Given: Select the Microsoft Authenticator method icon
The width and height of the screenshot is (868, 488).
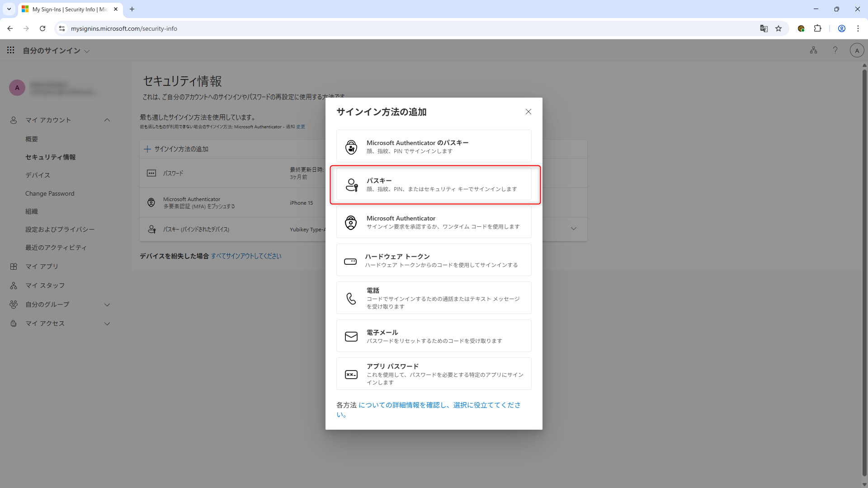Looking at the screenshot, I should [x=351, y=222].
